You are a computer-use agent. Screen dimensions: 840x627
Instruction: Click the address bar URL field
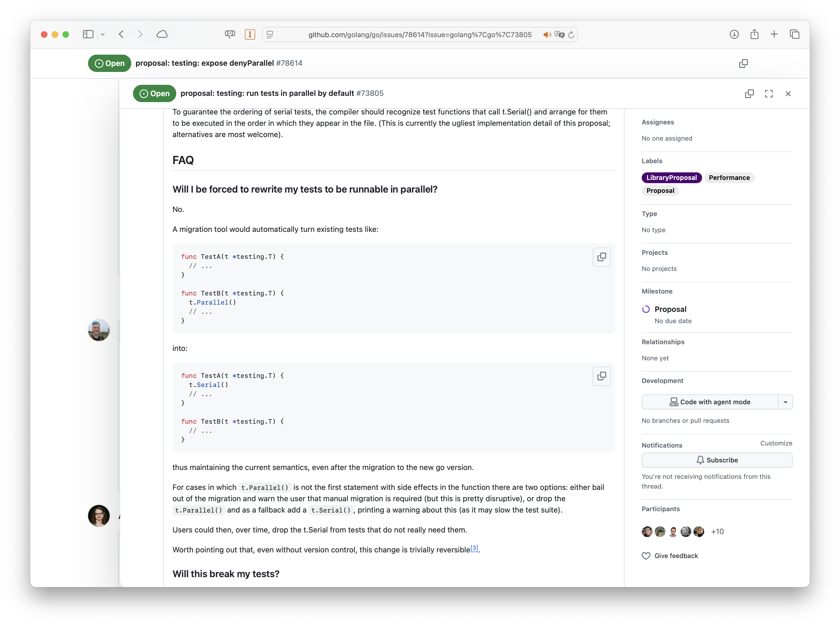419,35
